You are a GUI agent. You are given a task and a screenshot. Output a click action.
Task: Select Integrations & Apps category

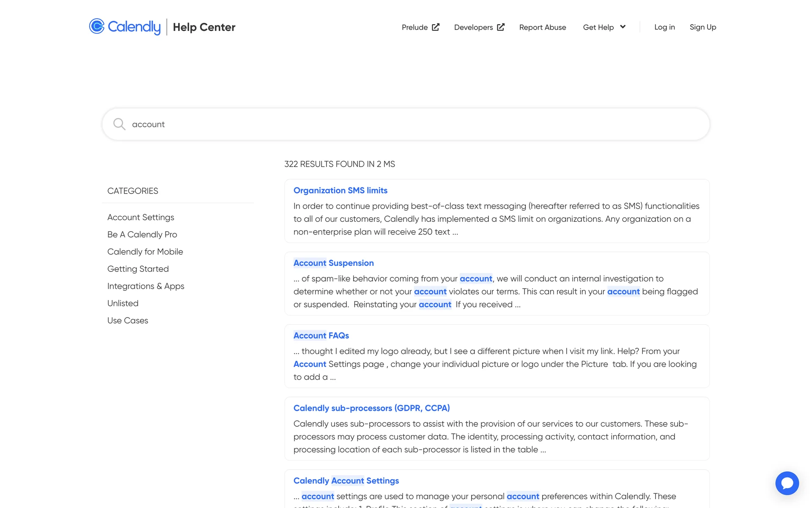(x=145, y=286)
